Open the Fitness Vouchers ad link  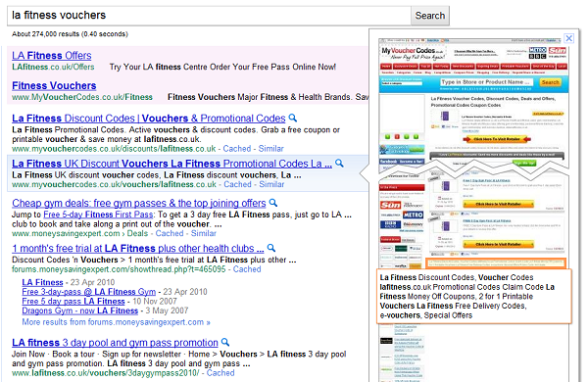point(54,86)
